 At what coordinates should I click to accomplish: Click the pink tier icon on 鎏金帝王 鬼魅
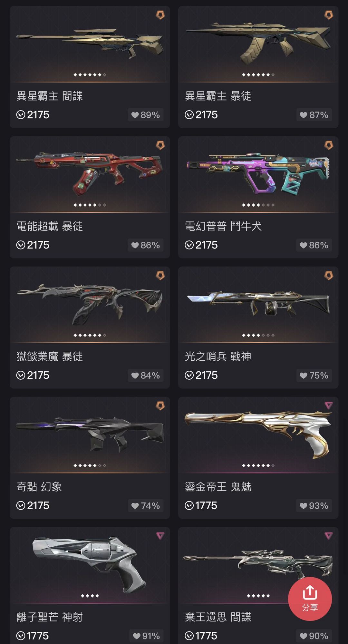(328, 405)
